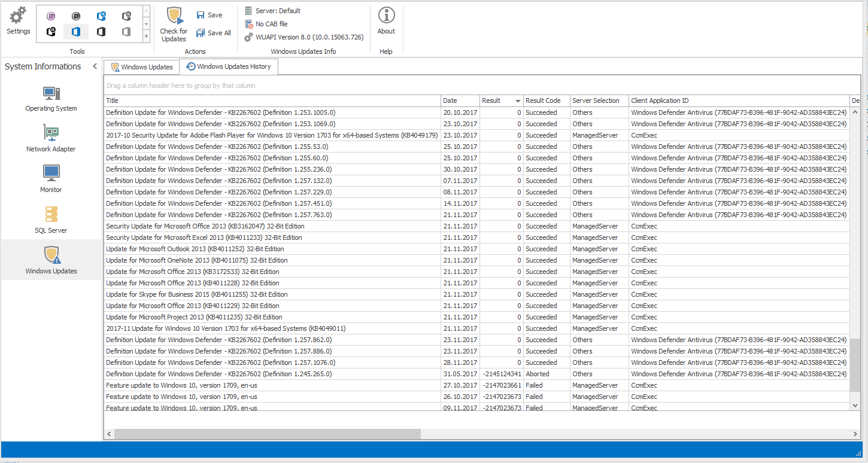The image size is (868, 463).
Task: Choose the dark grey '16' skin icon
Action: coord(126,16)
